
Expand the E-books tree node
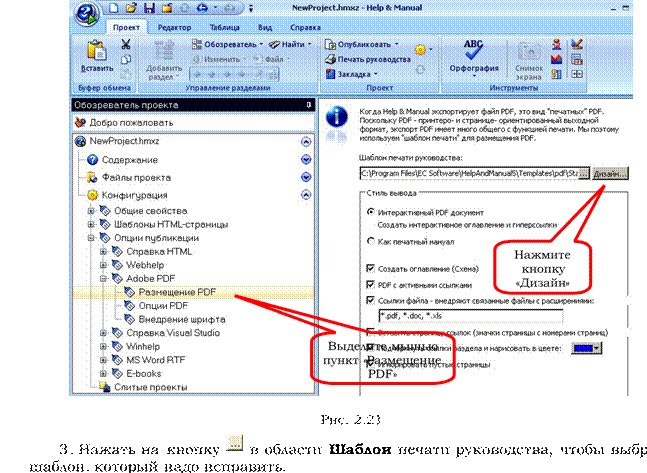pos(103,374)
